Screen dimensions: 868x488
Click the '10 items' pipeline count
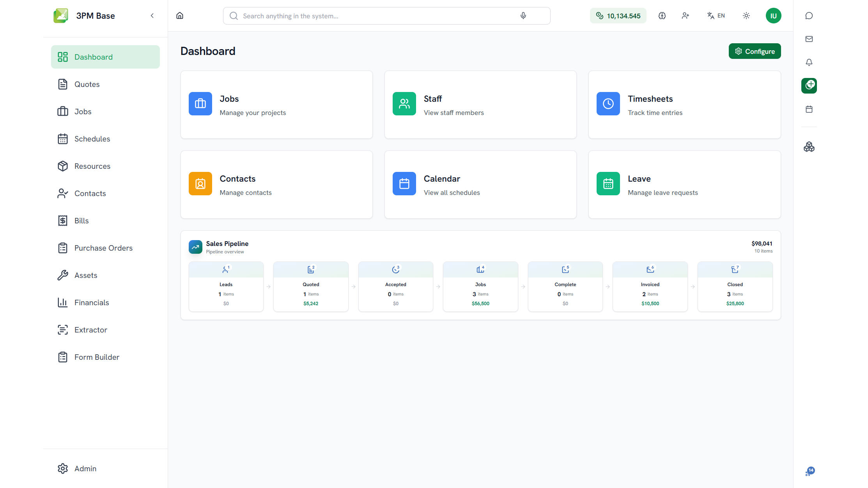click(x=763, y=251)
